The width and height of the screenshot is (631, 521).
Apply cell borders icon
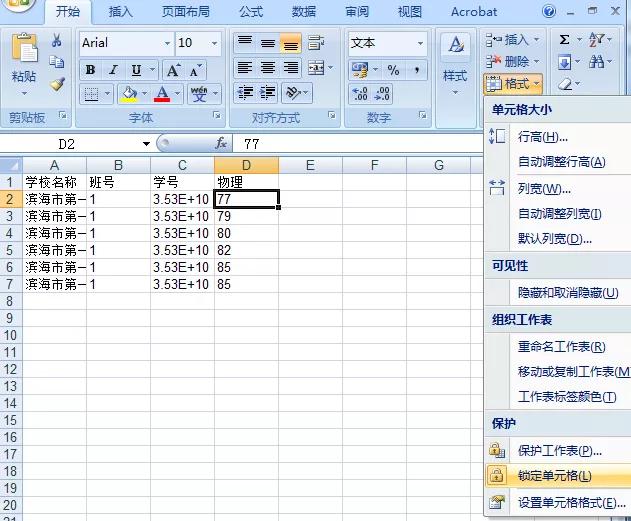click(x=91, y=94)
